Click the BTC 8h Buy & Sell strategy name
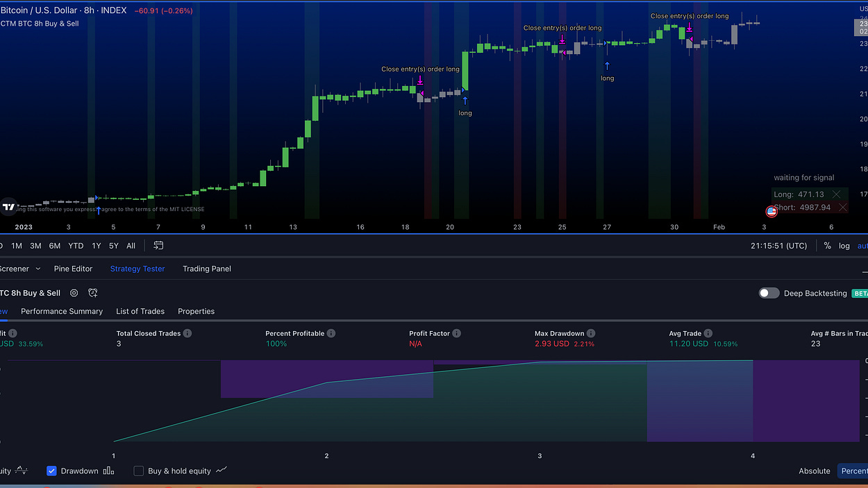The height and width of the screenshot is (488, 868). pyautogui.click(x=30, y=294)
